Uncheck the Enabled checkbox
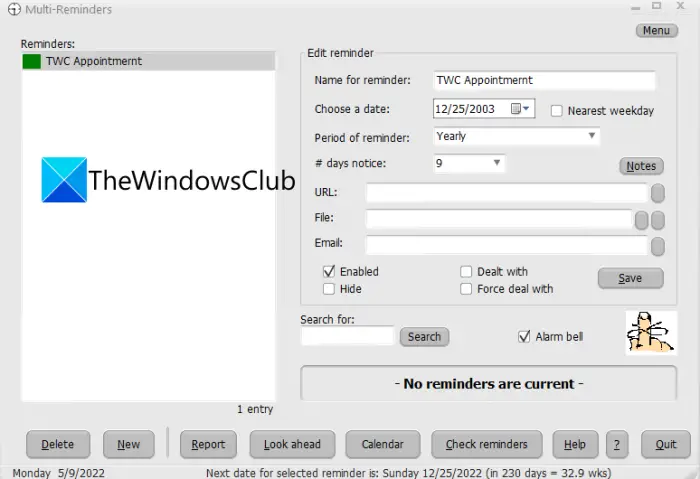 pos(329,271)
